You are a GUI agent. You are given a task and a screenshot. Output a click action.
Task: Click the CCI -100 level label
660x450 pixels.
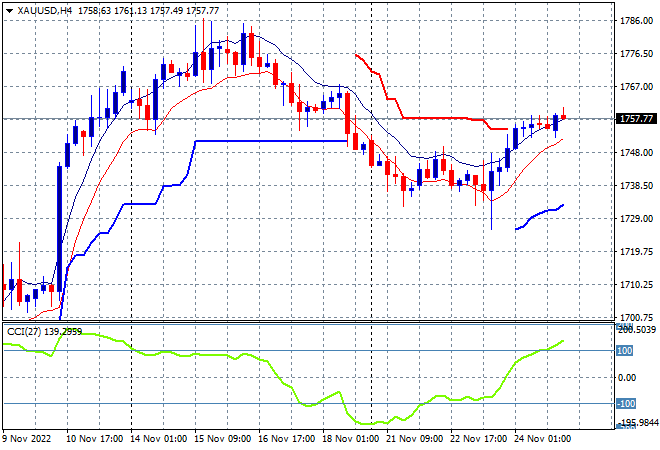[x=625, y=404]
